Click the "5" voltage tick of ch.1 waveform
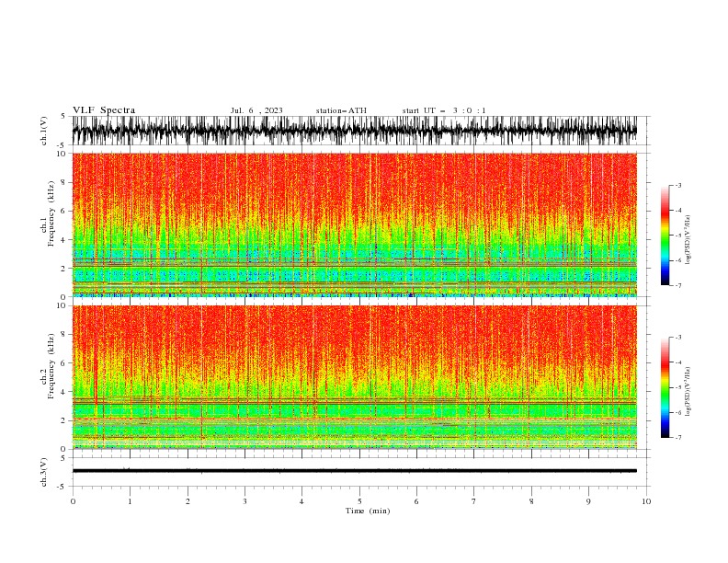The image size is (728, 563). point(63,116)
